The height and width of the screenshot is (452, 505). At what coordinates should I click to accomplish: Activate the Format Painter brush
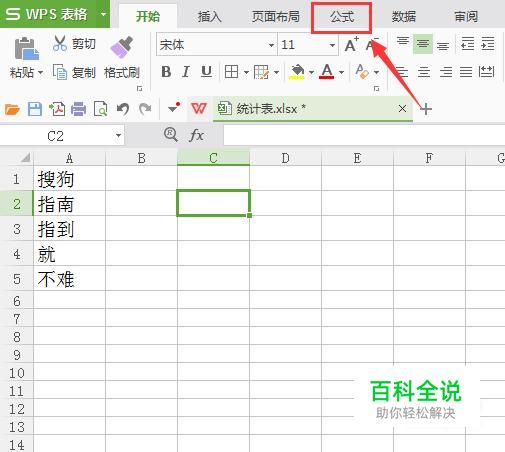(121, 48)
